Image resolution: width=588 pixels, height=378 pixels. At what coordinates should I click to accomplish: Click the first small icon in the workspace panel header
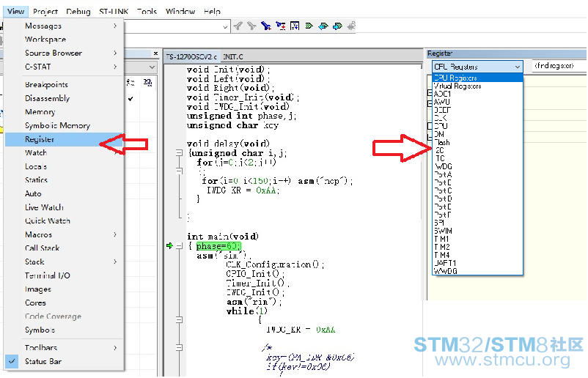coord(131,83)
